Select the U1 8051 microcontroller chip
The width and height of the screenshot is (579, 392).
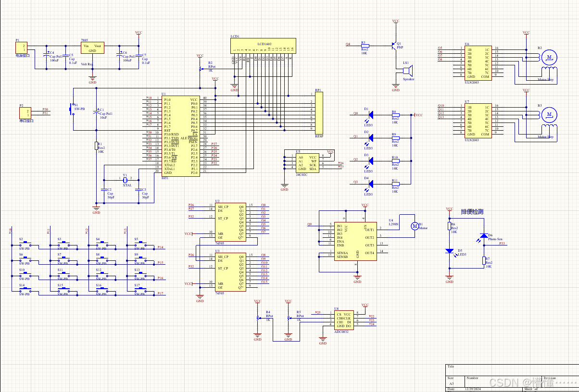[x=180, y=136]
